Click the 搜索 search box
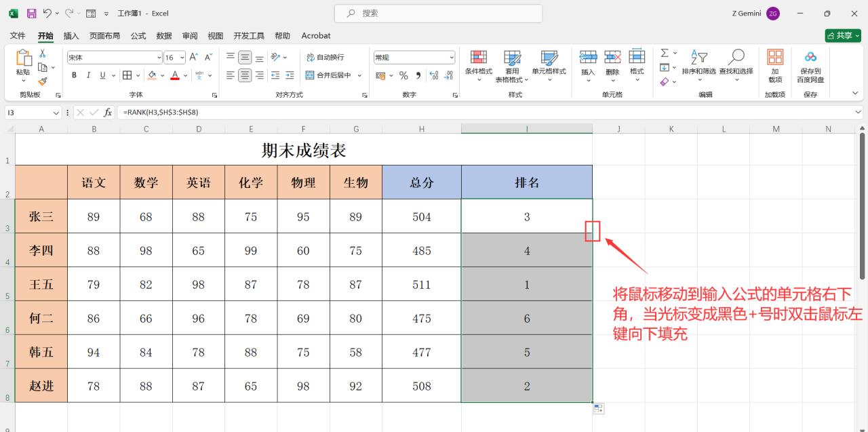868x432 pixels. coord(438,14)
